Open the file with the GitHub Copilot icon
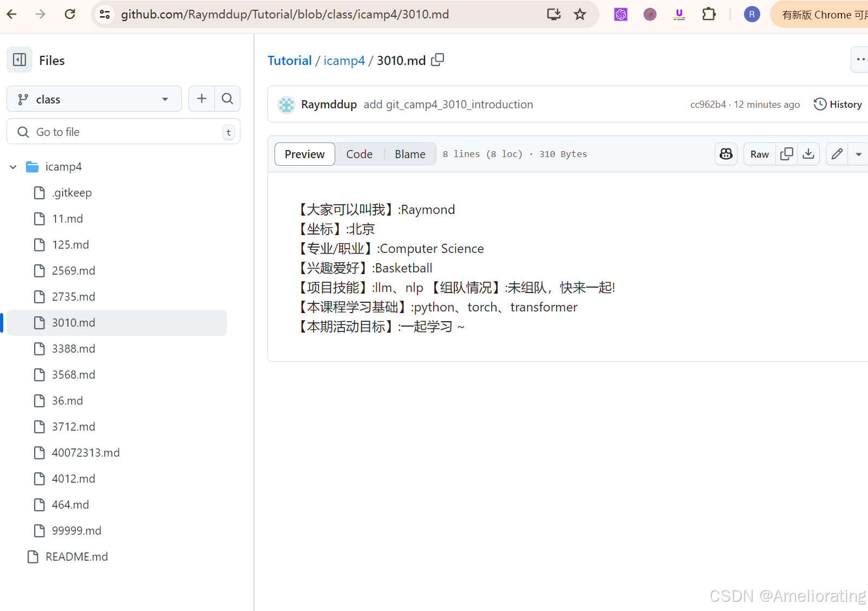The height and width of the screenshot is (611, 868). [x=726, y=154]
